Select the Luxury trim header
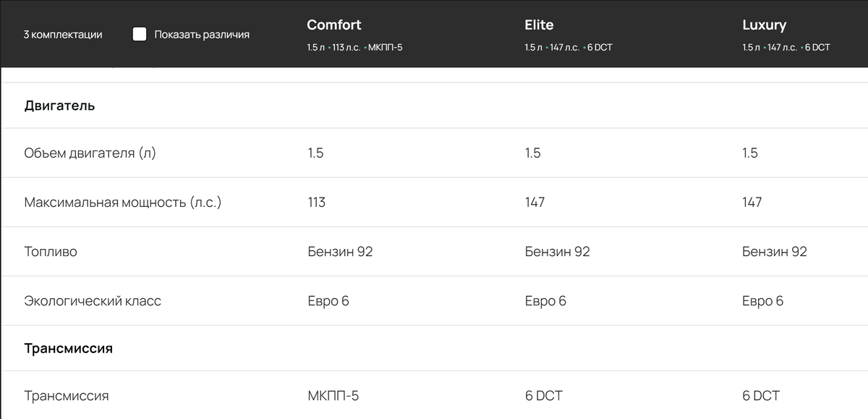The width and height of the screenshot is (868, 419). point(764,25)
